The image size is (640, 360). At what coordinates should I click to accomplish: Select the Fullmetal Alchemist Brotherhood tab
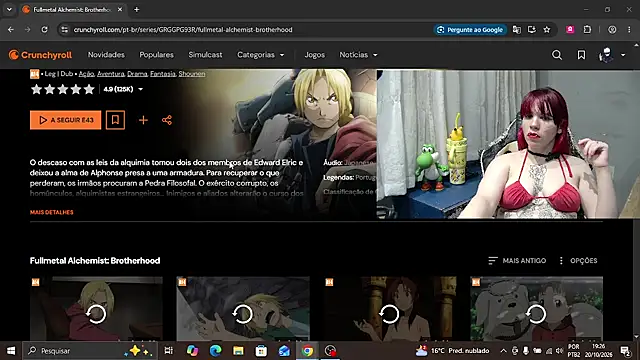[72, 9]
